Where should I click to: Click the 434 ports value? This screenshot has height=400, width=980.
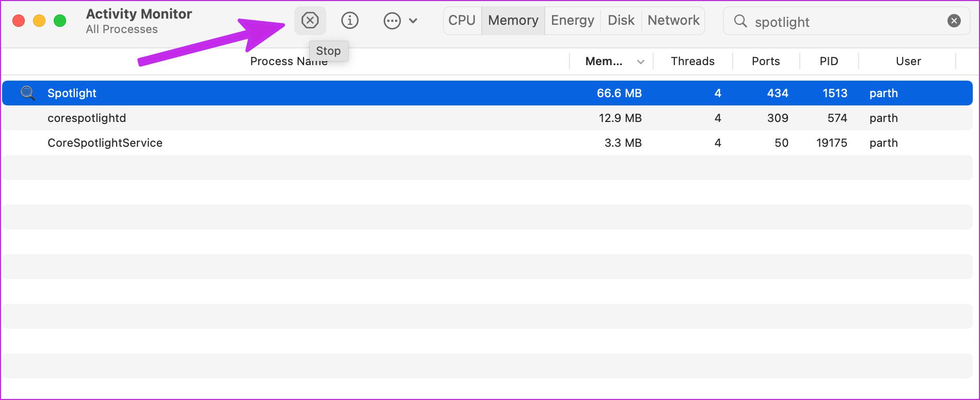point(778,93)
